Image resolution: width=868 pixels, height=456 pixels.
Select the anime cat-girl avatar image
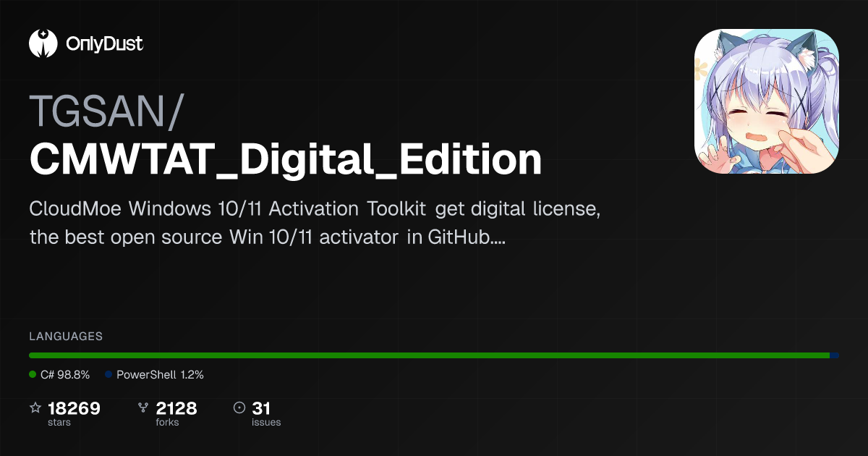coord(767,101)
